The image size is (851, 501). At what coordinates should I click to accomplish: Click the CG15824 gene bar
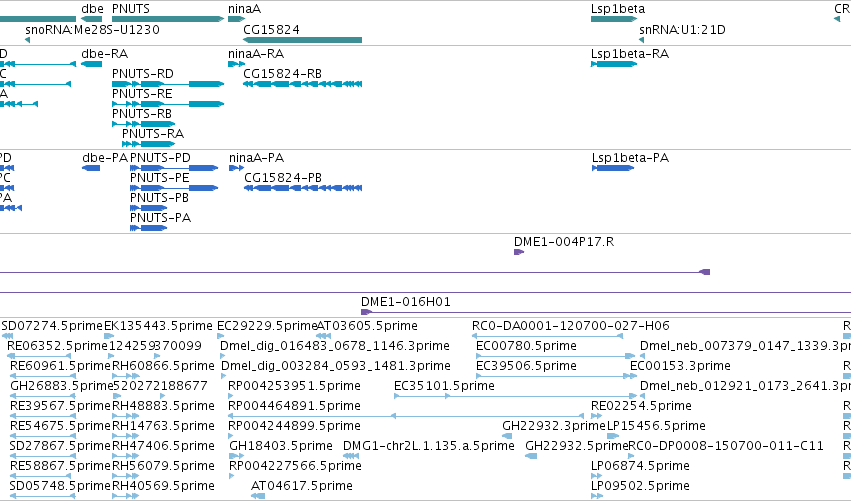302,40
